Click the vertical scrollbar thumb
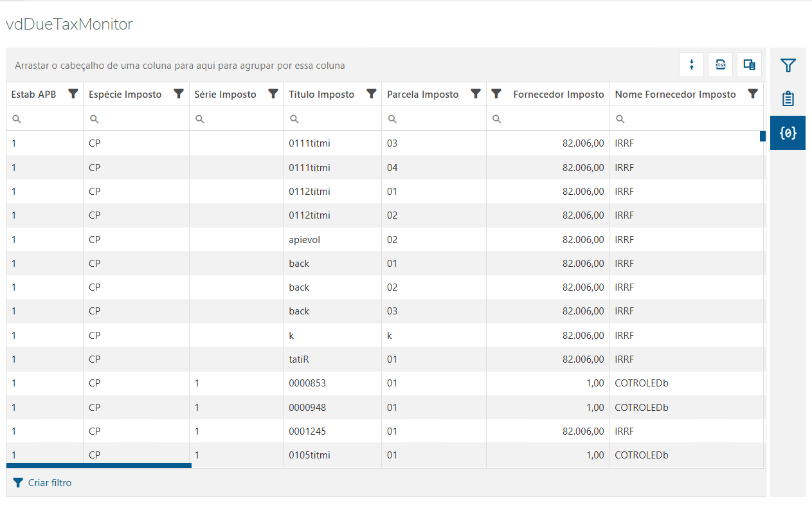 [762, 136]
